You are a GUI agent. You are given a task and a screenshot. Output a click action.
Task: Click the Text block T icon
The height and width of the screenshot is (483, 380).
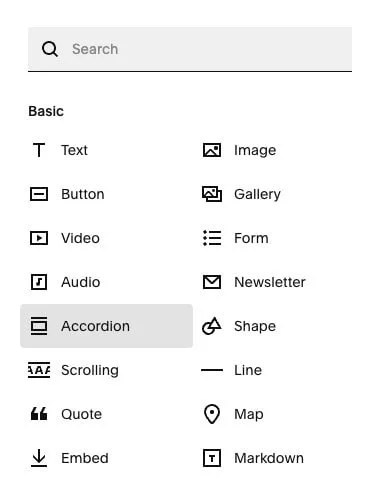(39, 150)
